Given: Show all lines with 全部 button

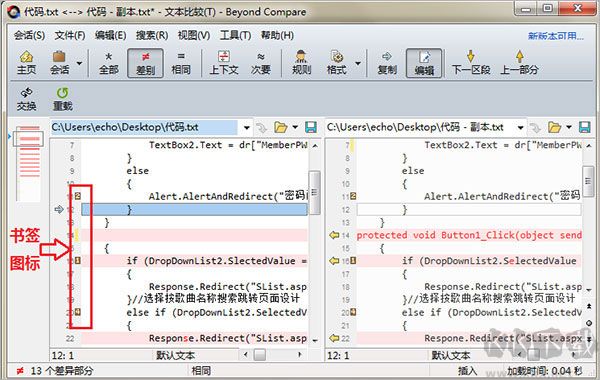Looking at the screenshot, I should [x=109, y=63].
